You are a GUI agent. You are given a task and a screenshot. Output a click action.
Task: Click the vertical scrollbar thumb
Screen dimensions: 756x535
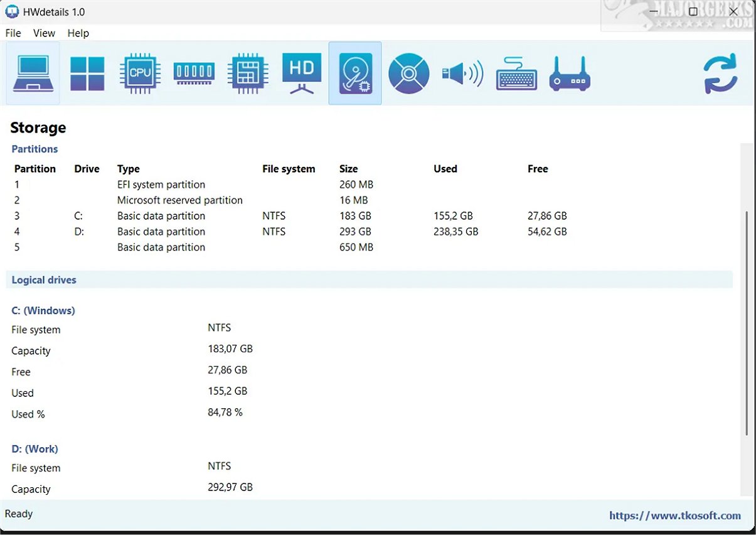click(x=746, y=323)
